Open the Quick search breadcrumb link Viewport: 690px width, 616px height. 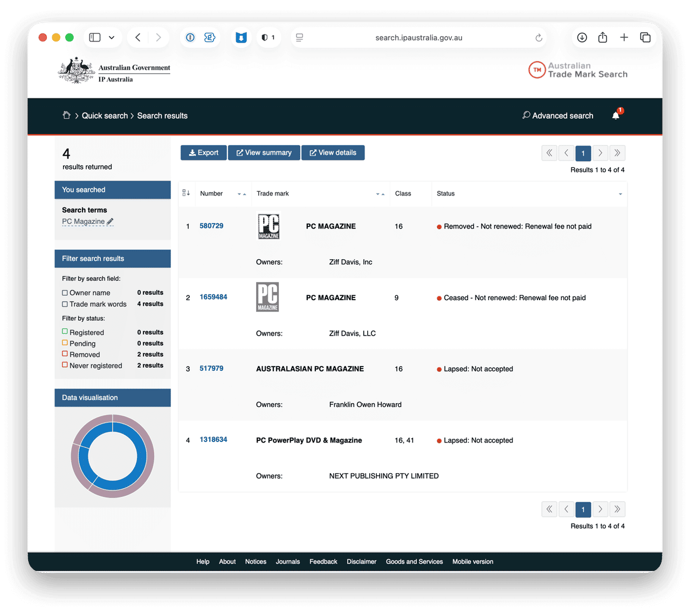click(x=105, y=116)
